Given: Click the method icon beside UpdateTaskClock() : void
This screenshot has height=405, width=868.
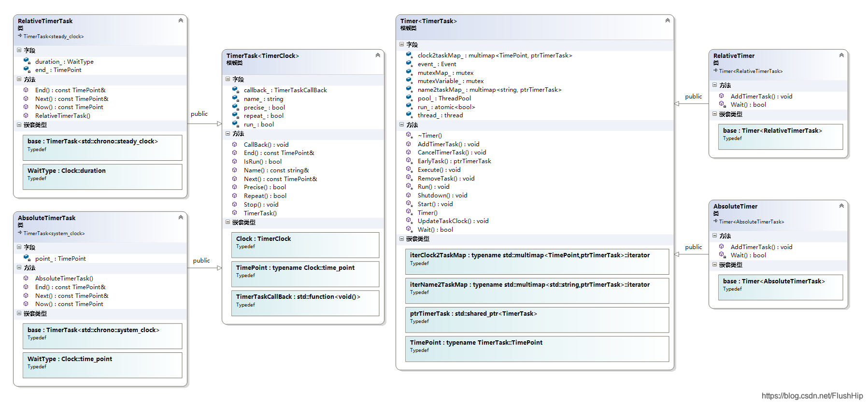Looking at the screenshot, I should 409,221.
